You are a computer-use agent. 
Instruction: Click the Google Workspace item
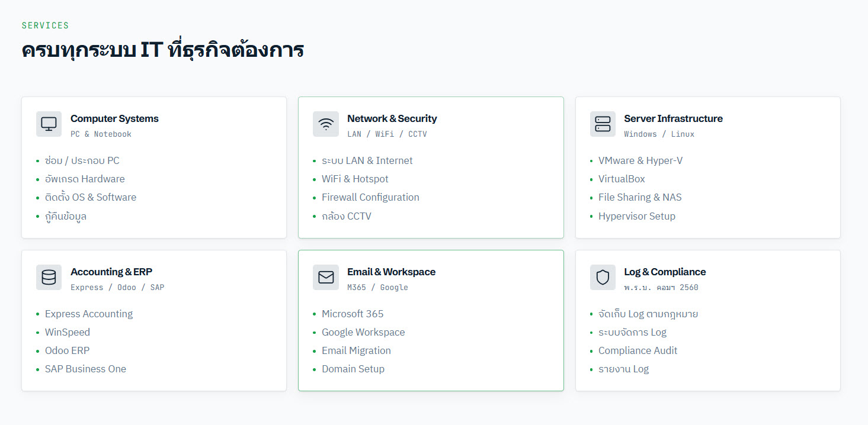(x=363, y=332)
